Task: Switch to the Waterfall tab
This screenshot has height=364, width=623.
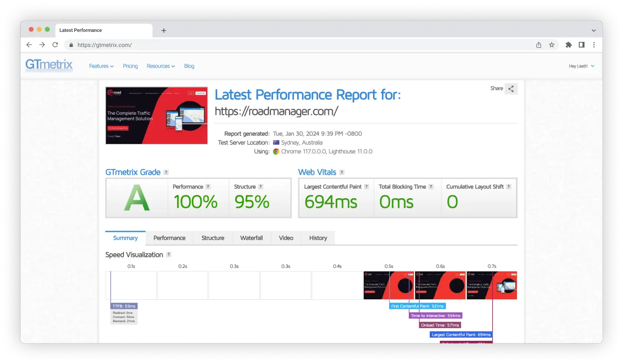Action: tap(251, 238)
